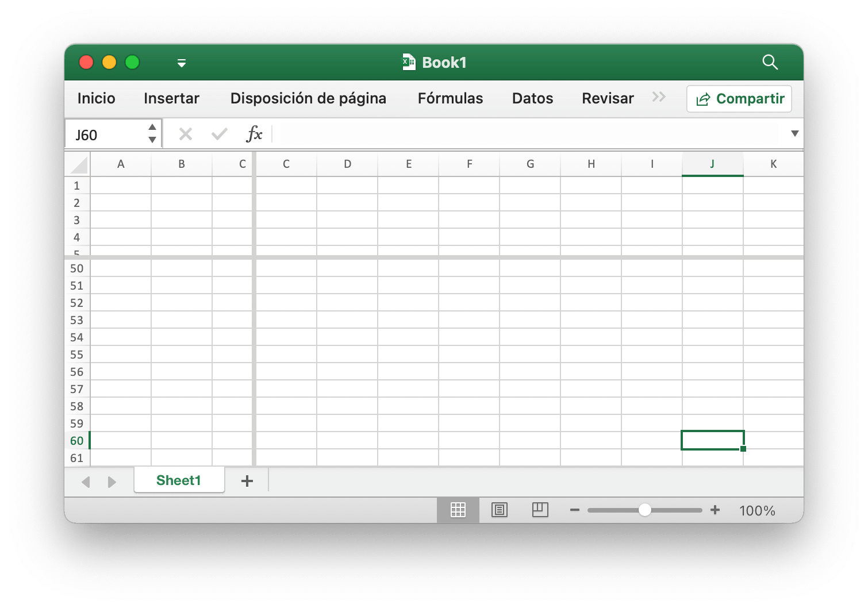Open the Insertar ribbon tab

[x=171, y=98]
